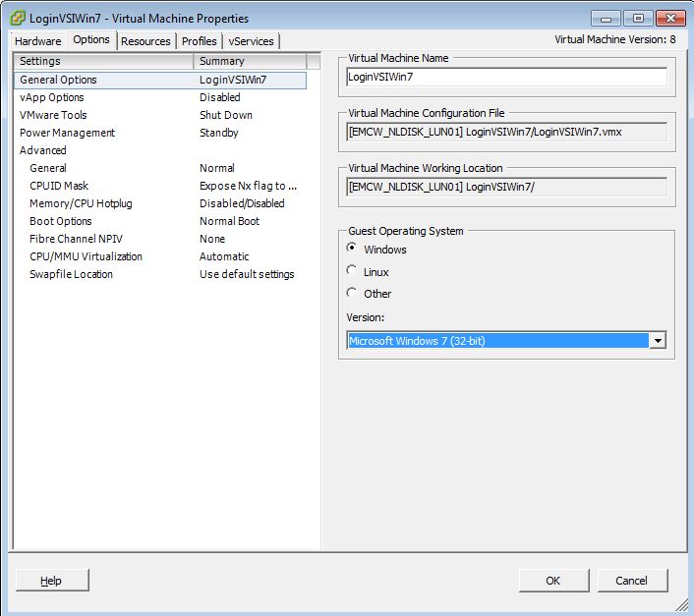Click the 'Normal' summary for General

point(217,168)
